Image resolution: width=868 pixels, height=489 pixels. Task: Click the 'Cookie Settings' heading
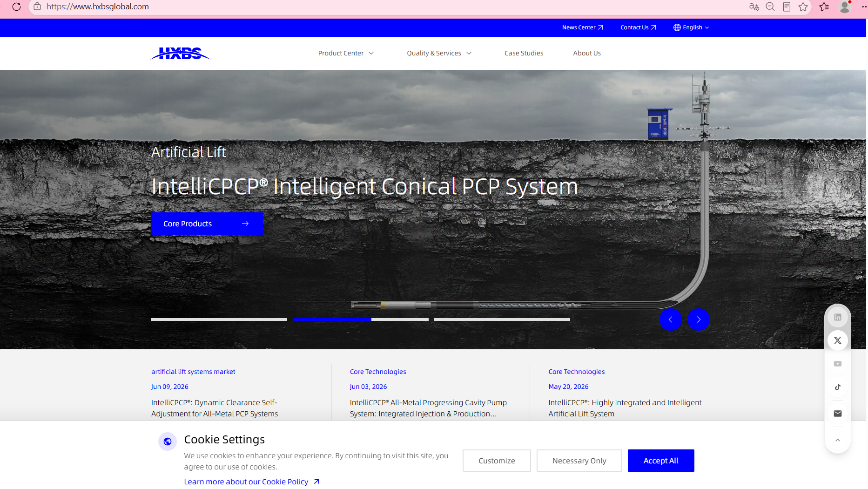(224, 440)
